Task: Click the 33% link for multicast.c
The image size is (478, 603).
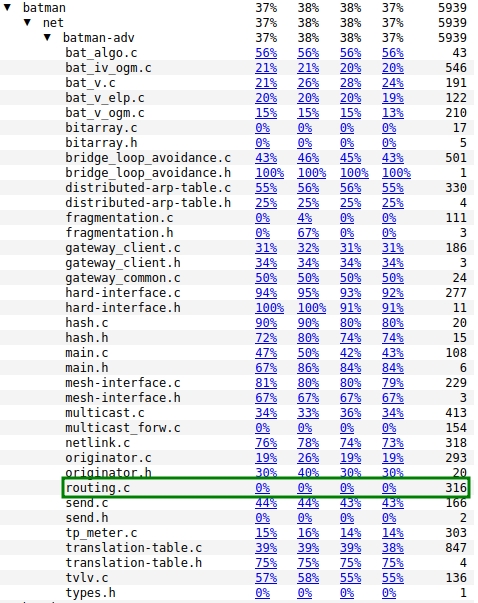Action: pos(308,413)
